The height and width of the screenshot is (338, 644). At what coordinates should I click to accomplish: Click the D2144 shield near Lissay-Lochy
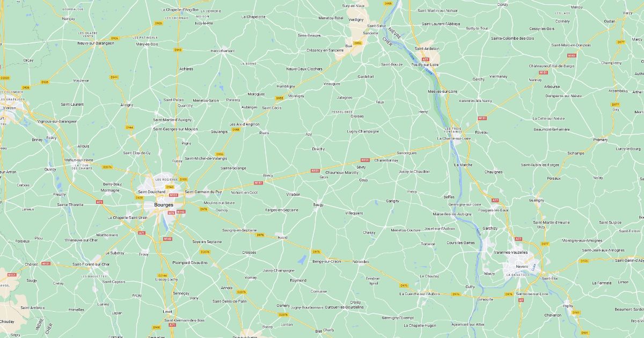163,275
